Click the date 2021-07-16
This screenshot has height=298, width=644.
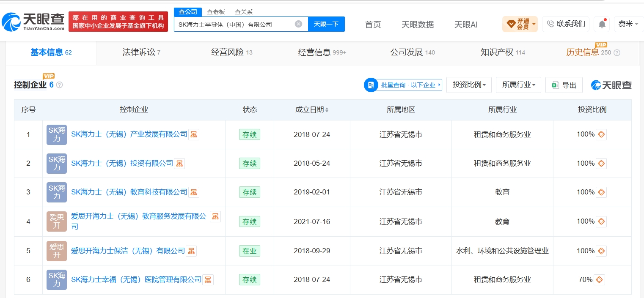click(312, 221)
